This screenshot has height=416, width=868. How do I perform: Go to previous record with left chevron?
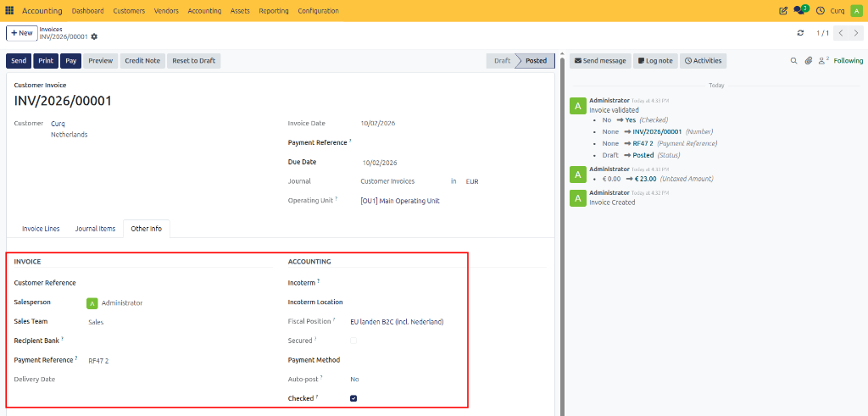(841, 33)
